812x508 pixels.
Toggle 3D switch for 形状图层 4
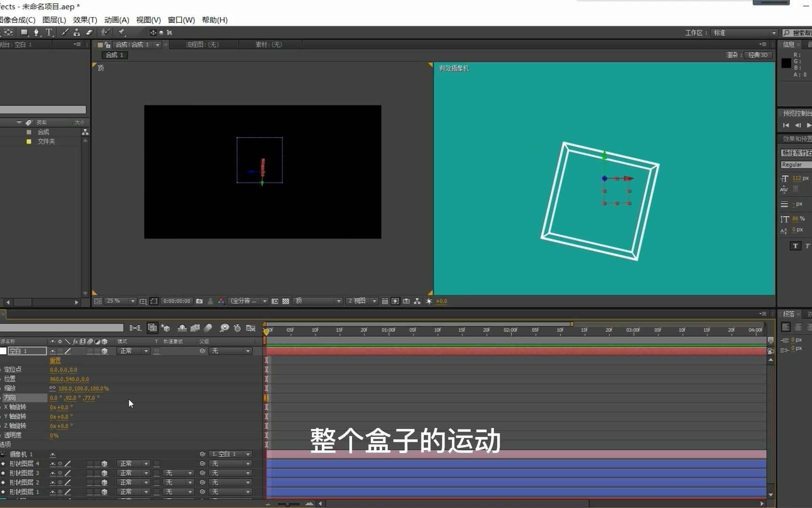pos(104,464)
